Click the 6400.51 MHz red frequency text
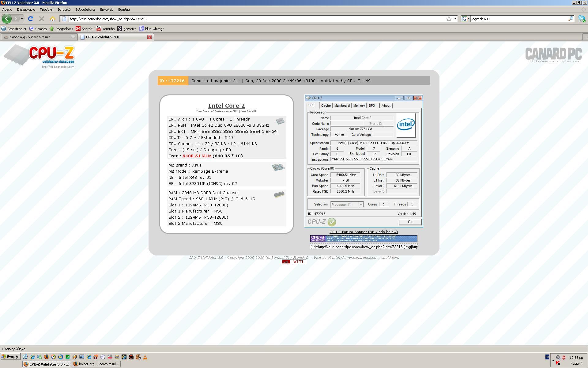Viewport: 588px width, 368px height. coord(197,156)
